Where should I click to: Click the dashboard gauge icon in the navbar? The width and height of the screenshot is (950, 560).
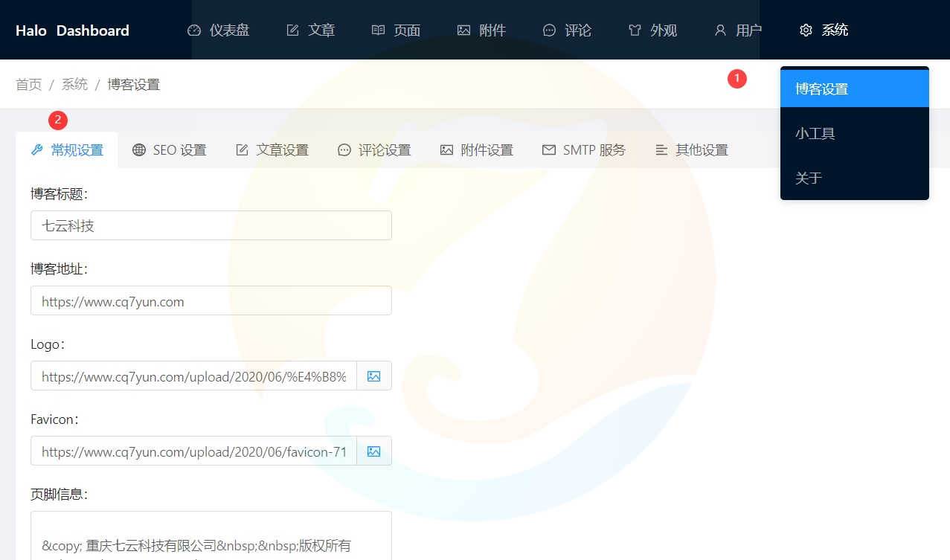194,30
